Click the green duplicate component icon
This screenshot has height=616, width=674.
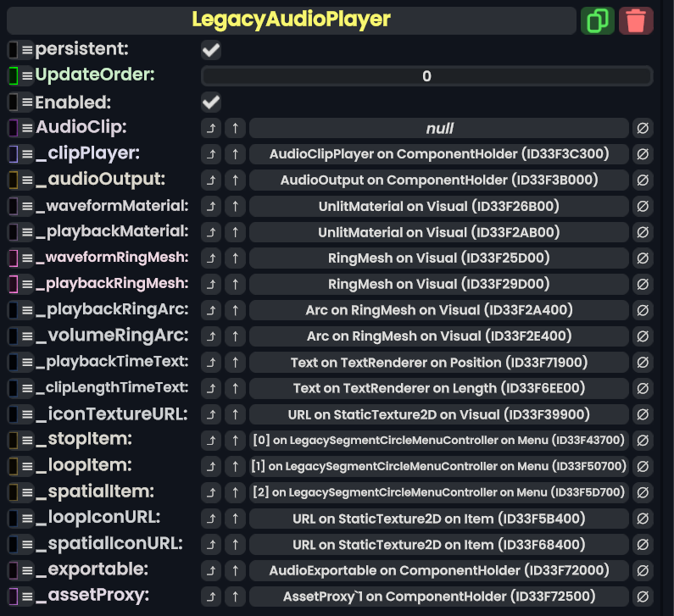[x=597, y=20]
